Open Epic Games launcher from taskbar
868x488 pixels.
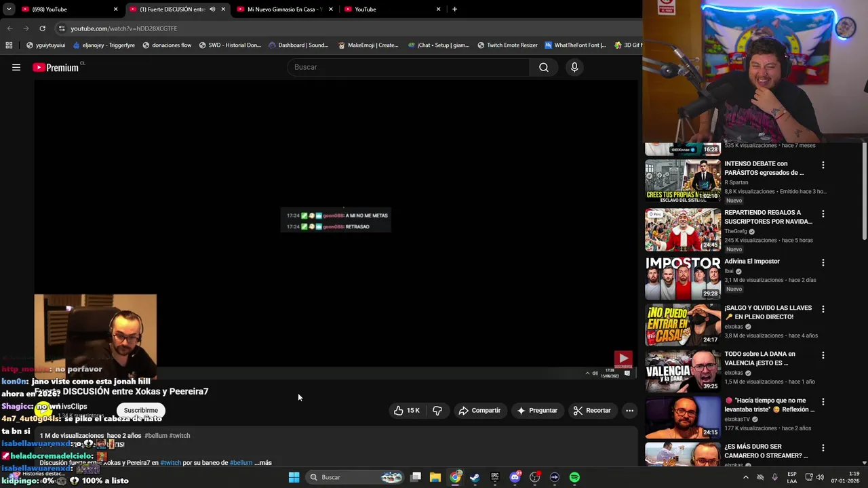pyautogui.click(x=495, y=477)
